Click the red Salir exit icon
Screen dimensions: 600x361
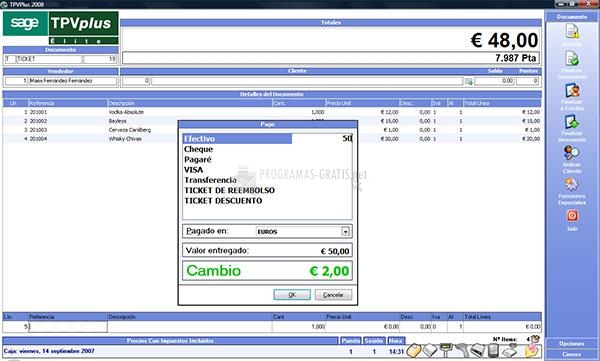point(572,216)
